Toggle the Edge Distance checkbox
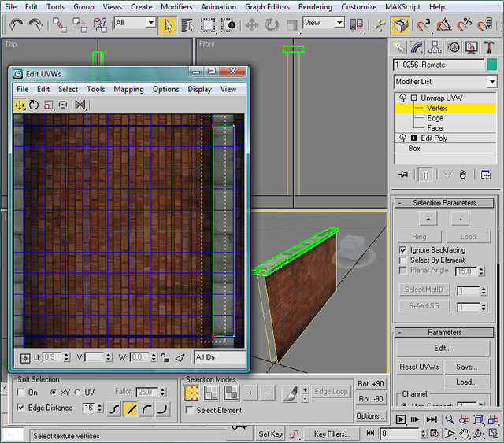The height and width of the screenshot is (443, 504). click(x=21, y=408)
